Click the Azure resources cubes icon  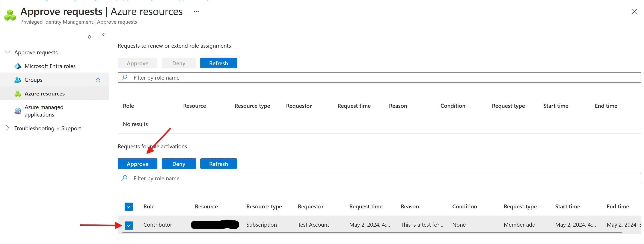coord(18,94)
